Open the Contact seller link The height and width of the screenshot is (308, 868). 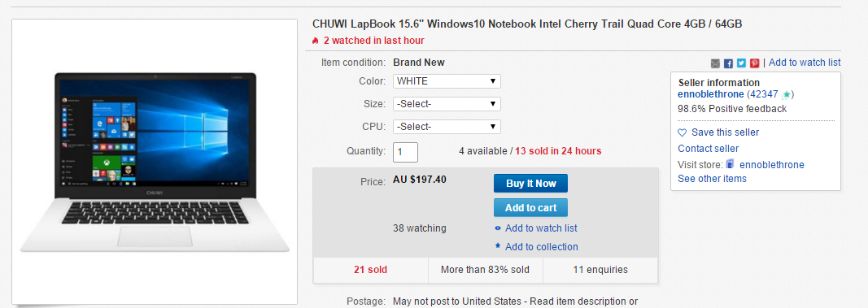point(708,148)
